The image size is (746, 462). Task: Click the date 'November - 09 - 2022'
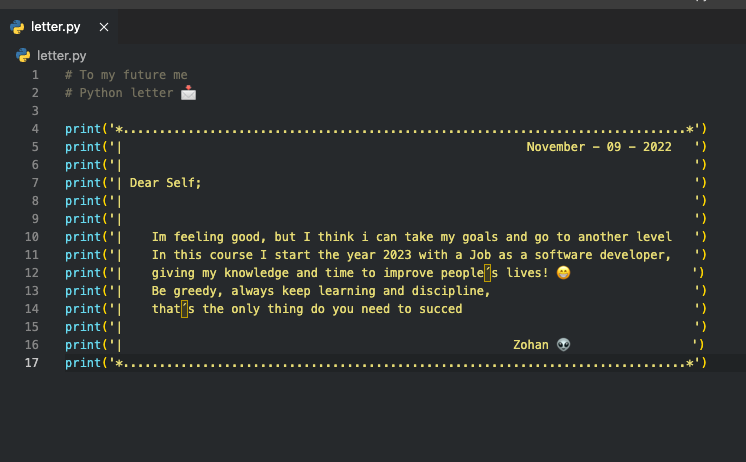point(599,147)
